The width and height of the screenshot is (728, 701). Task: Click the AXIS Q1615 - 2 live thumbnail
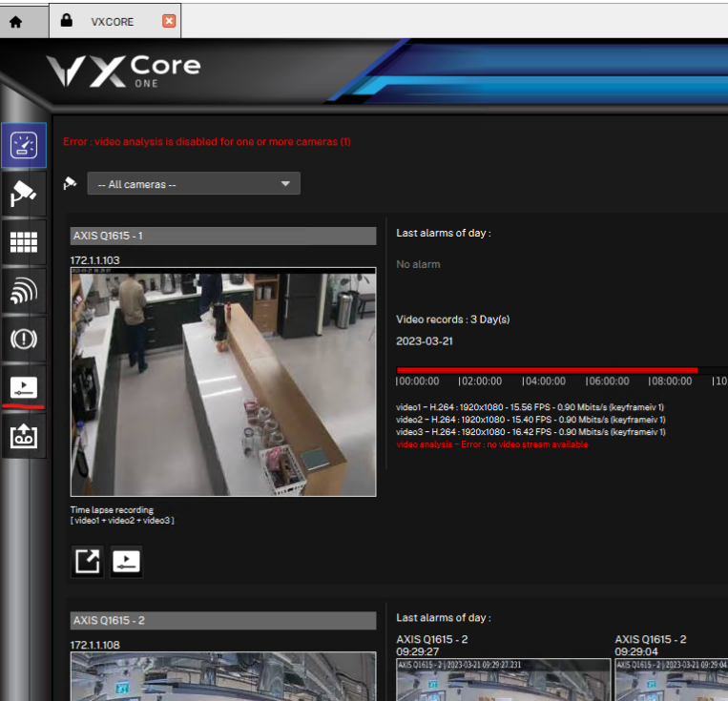[223, 676]
